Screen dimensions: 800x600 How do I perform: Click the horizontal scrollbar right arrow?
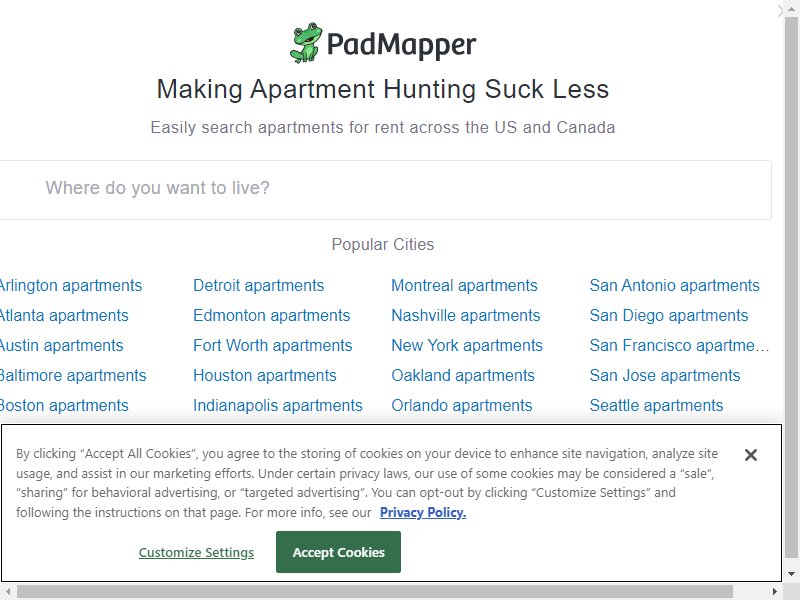coord(775,592)
